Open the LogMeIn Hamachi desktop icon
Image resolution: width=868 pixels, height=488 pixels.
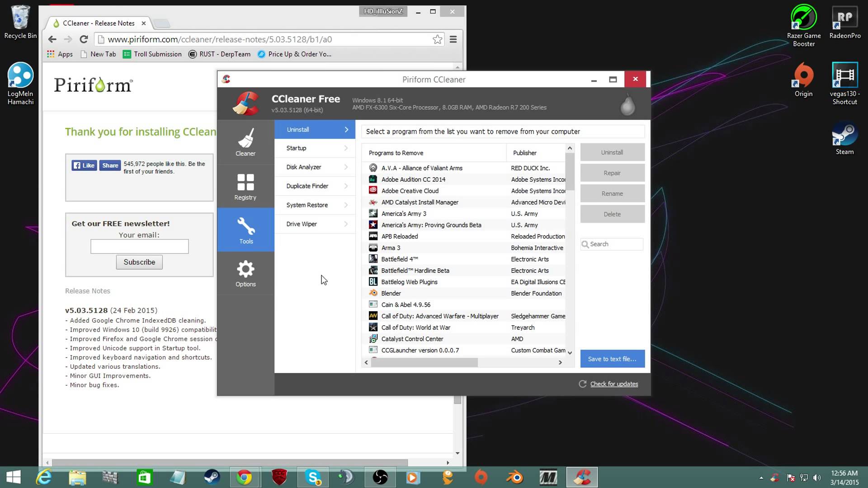pyautogui.click(x=20, y=84)
